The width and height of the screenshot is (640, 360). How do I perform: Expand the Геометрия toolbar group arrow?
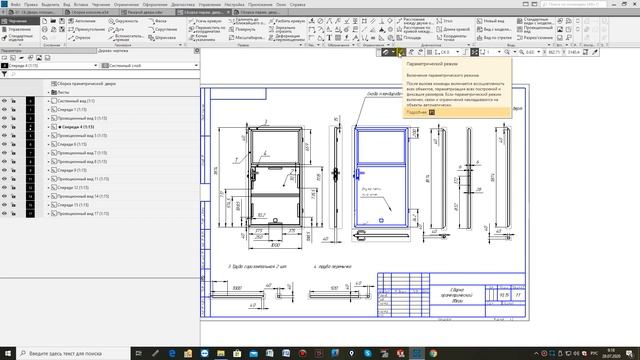pyautogui.click(x=180, y=45)
